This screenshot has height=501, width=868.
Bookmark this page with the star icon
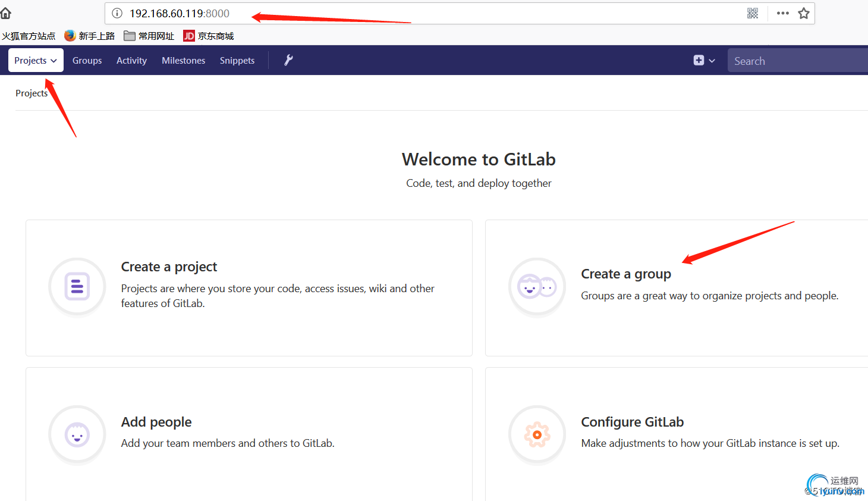804,13
